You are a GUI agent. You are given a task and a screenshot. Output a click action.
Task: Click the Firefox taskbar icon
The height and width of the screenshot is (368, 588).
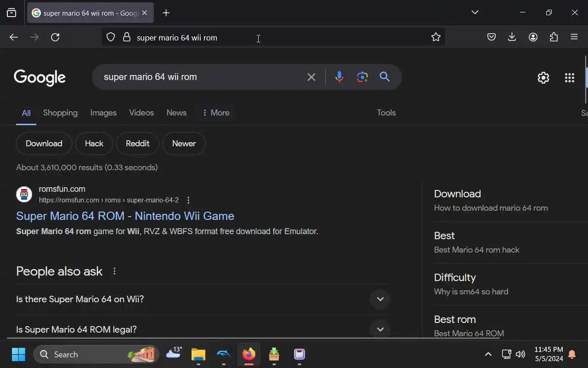click(249, 354)
